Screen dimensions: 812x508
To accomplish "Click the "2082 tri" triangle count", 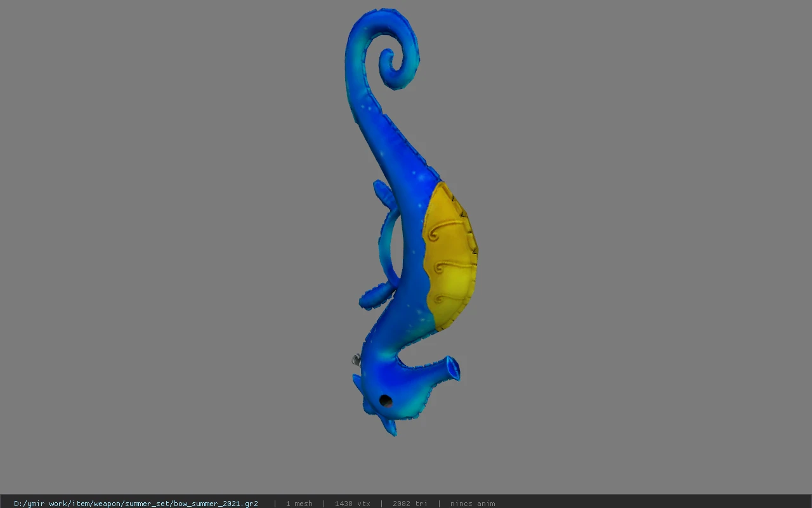I will 410,504.
